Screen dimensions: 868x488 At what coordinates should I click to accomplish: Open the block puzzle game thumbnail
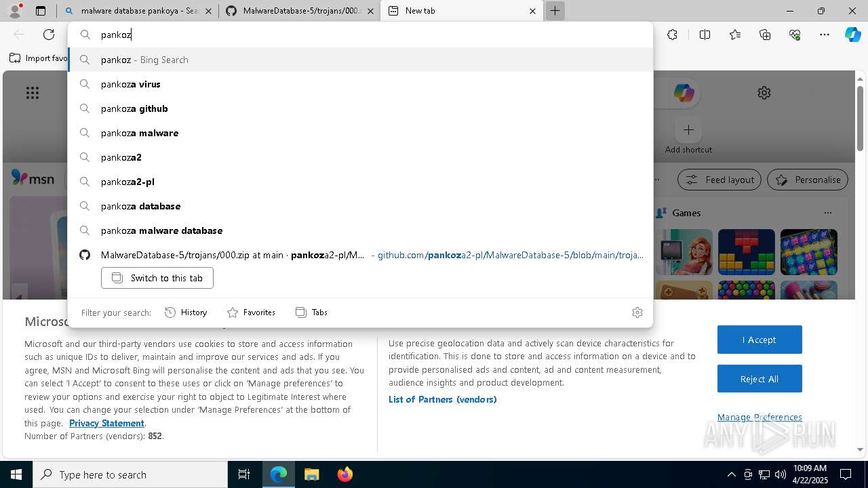point(747,252)
